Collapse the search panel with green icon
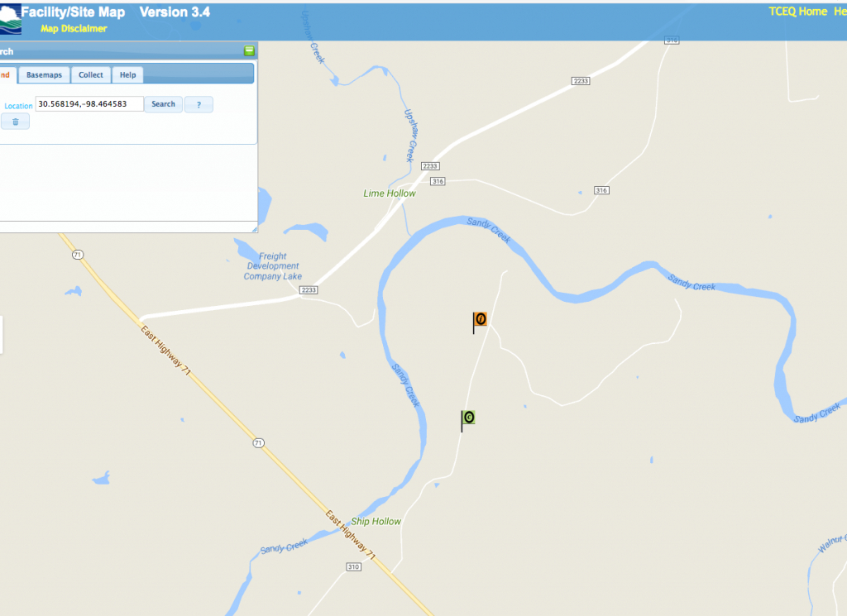The image size is (847, 616). click(249, 51)
